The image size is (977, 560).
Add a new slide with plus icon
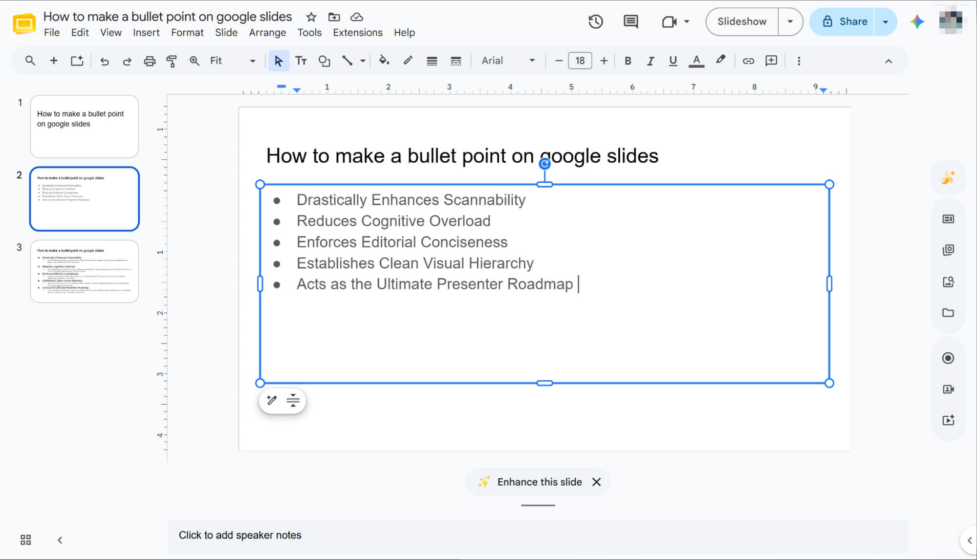point(54,61)
